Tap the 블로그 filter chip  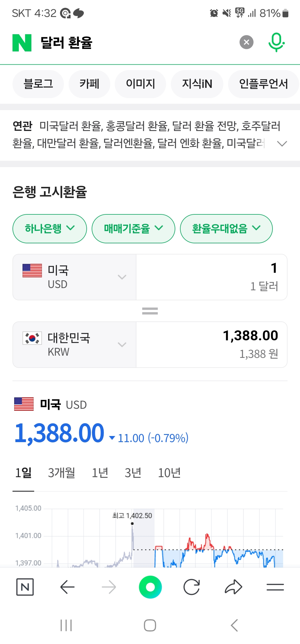[x=38, y=84]
